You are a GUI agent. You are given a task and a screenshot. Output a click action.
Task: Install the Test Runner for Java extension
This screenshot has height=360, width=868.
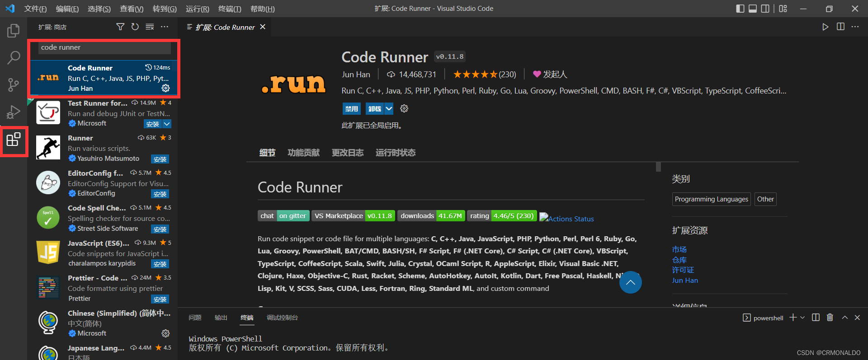[x=153, y=124]
